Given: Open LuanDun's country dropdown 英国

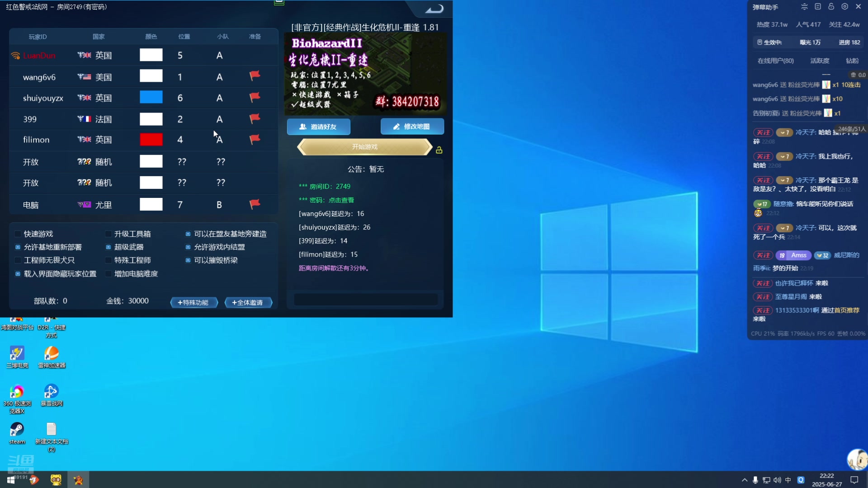Looking at the screenshot, I should 95,55.
